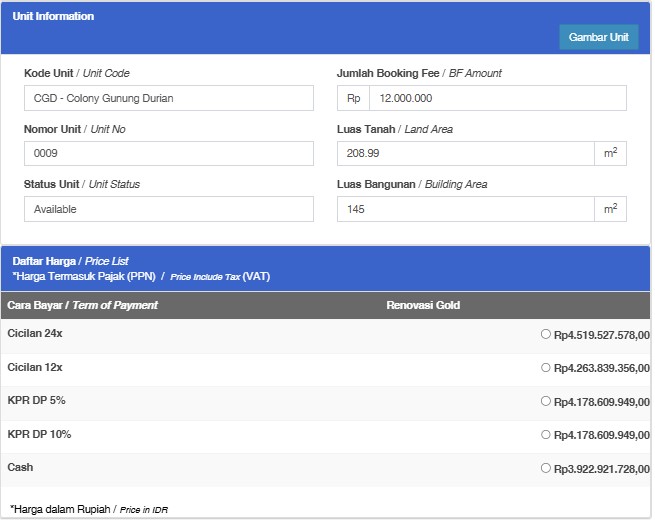Click the Cara Bayar column header

[x=83, y=305]
